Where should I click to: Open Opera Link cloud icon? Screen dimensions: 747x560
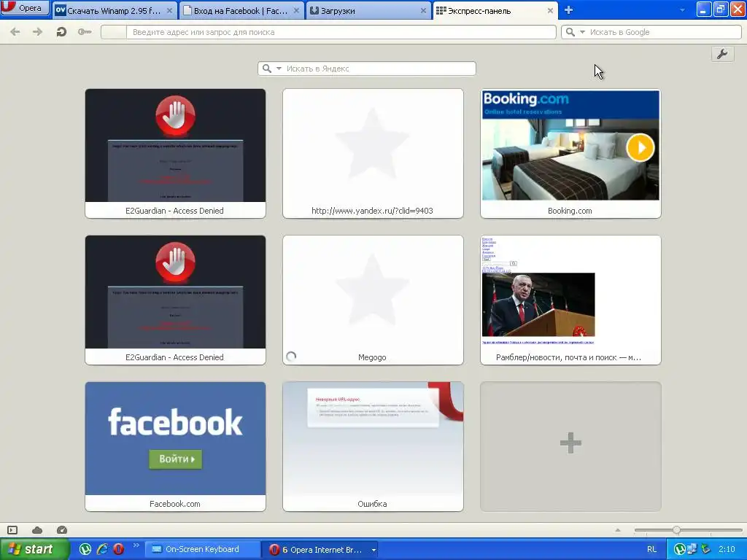(37, 530)
